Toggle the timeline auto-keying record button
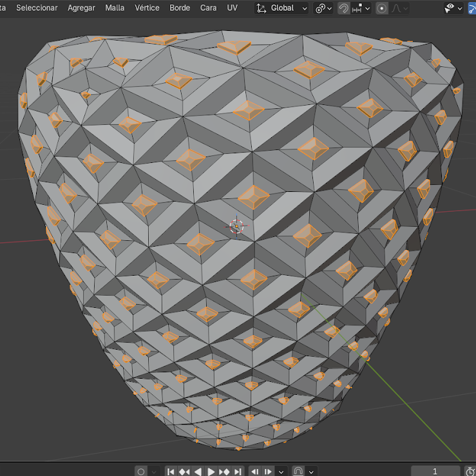This screenshot has height=476, width=476. click(140, 471)
